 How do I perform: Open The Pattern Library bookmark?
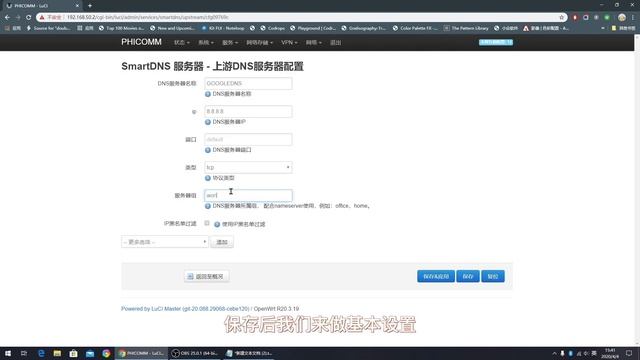tap(466, 28)
